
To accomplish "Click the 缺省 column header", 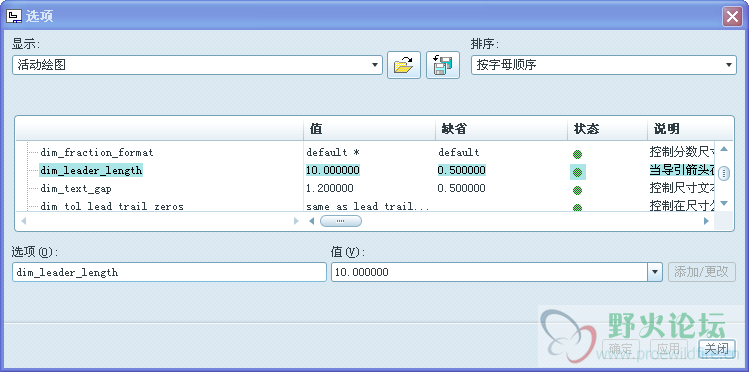I will tap(502, 128).
